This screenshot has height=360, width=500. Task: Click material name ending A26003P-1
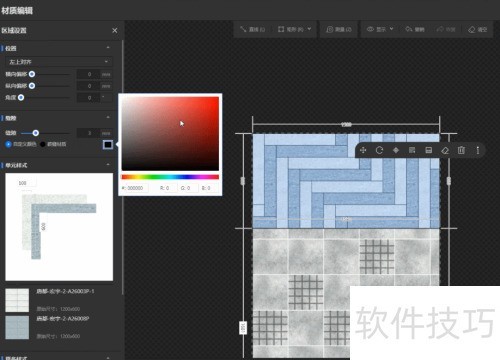(x=65, y=291)
